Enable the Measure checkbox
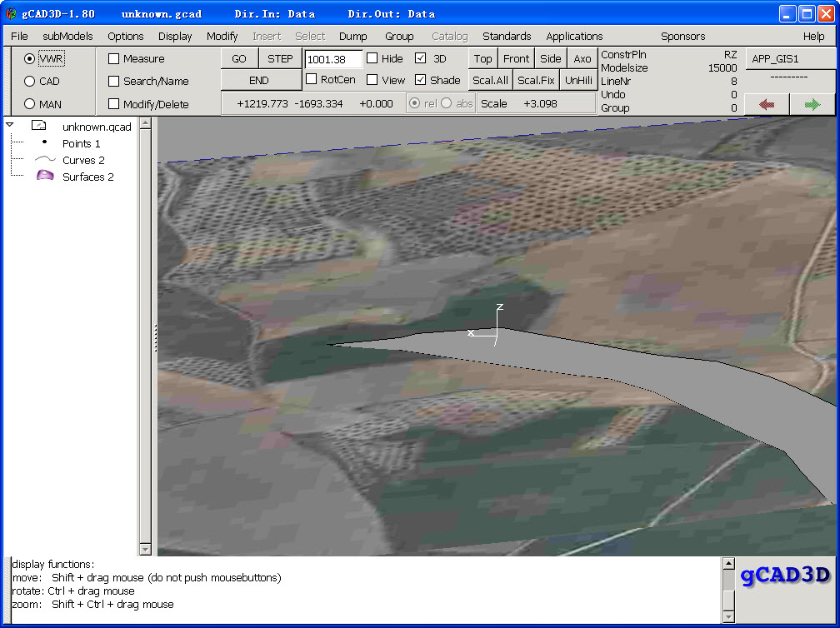 coord(114,59)
